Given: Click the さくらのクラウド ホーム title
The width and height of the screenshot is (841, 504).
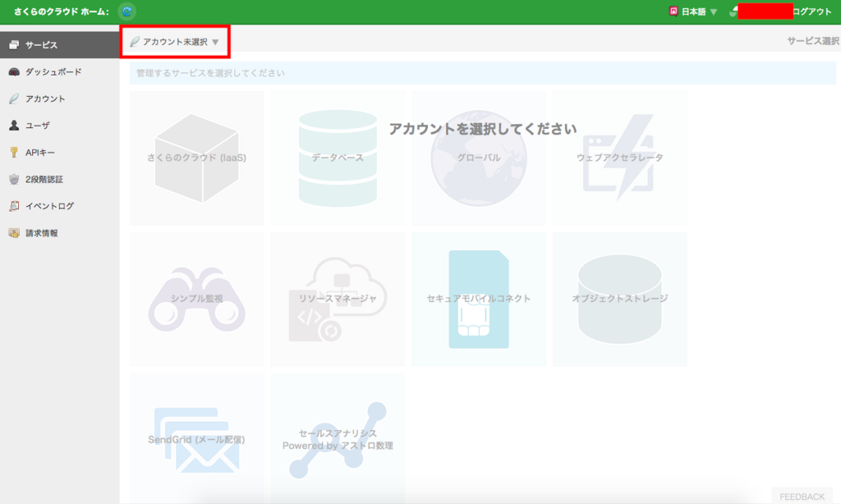Looking at the screenshot, I should click(x=61, y=11).
